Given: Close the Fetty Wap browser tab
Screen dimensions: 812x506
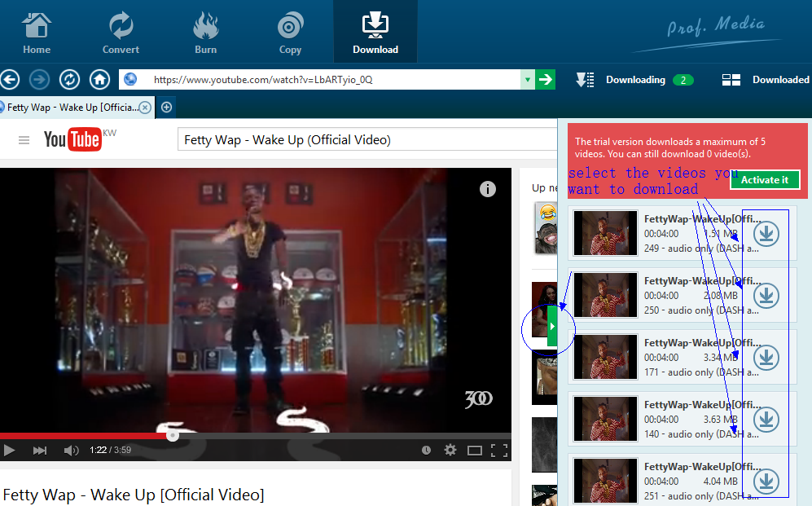Looking at the screenshot, I should tap(146, 108).
